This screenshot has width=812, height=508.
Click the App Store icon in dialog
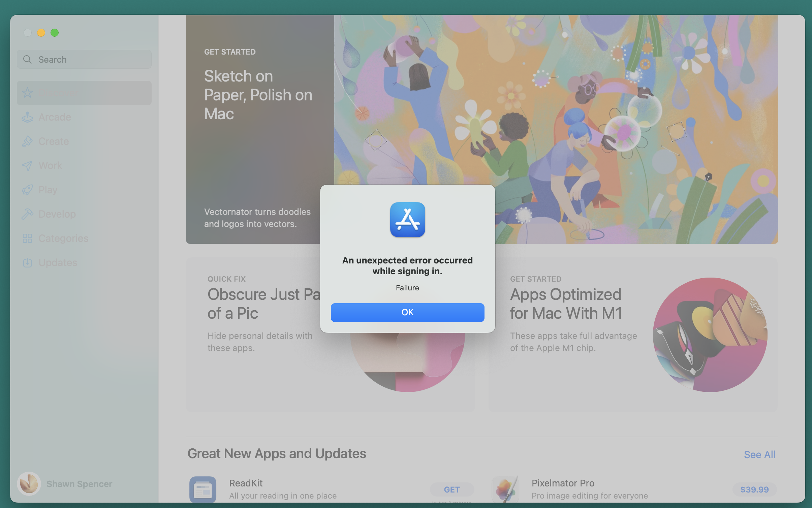pos(407,220)
